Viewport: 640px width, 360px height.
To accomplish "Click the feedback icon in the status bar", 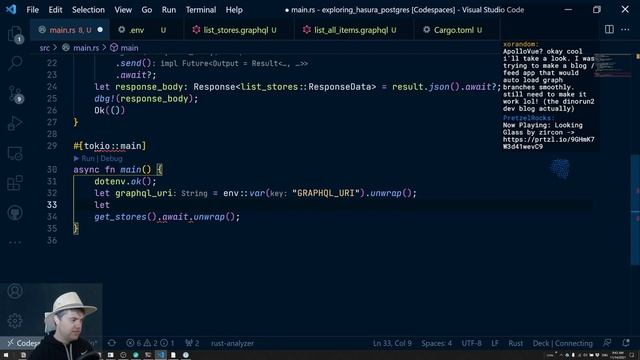I will (607, 343).
